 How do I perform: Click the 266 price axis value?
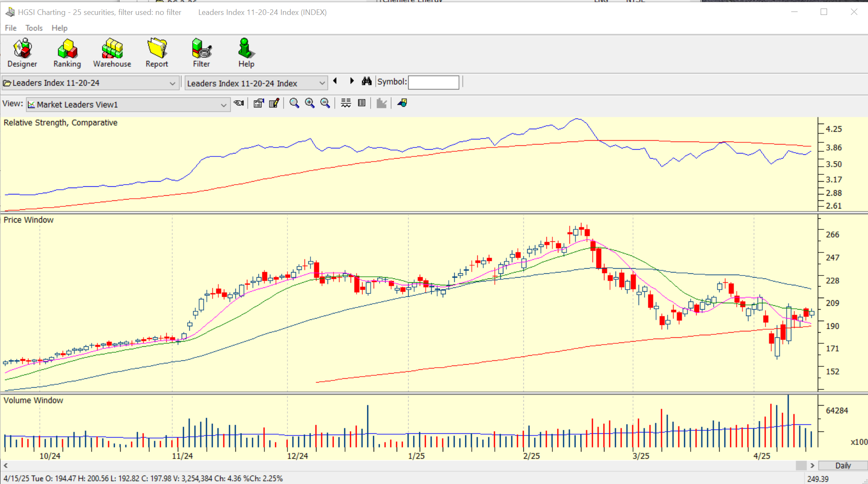pos(833,235)
